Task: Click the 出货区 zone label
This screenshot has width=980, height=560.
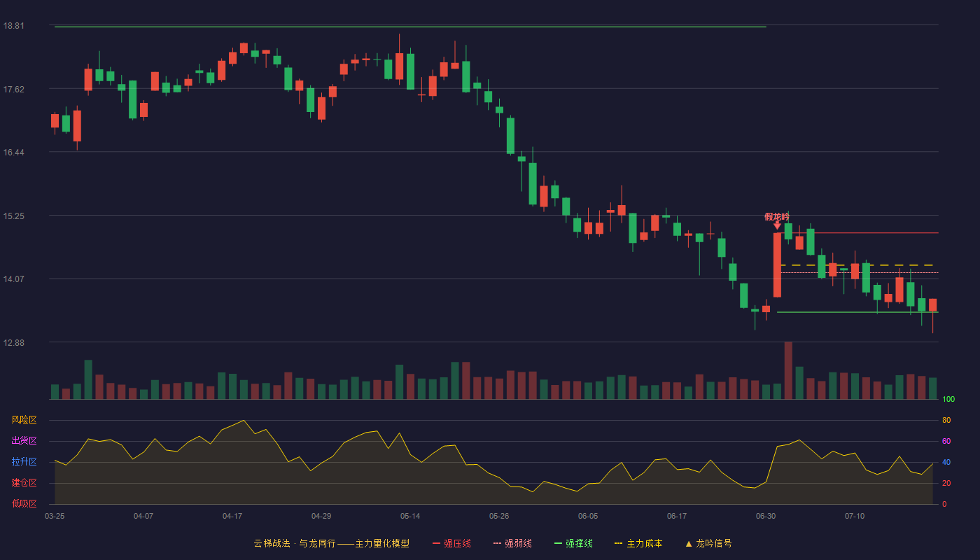Action: coord(24,441)
